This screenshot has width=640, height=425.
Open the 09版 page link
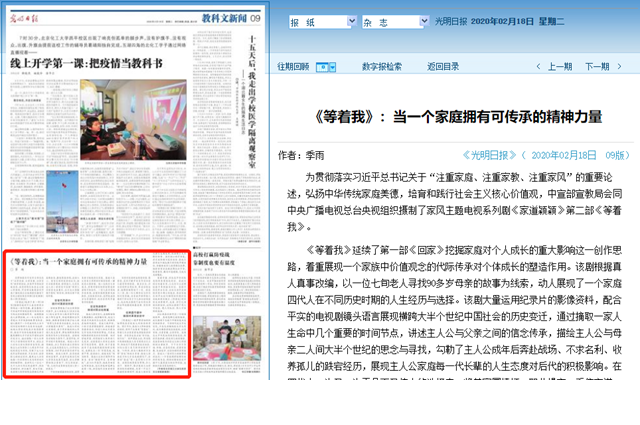618,155
